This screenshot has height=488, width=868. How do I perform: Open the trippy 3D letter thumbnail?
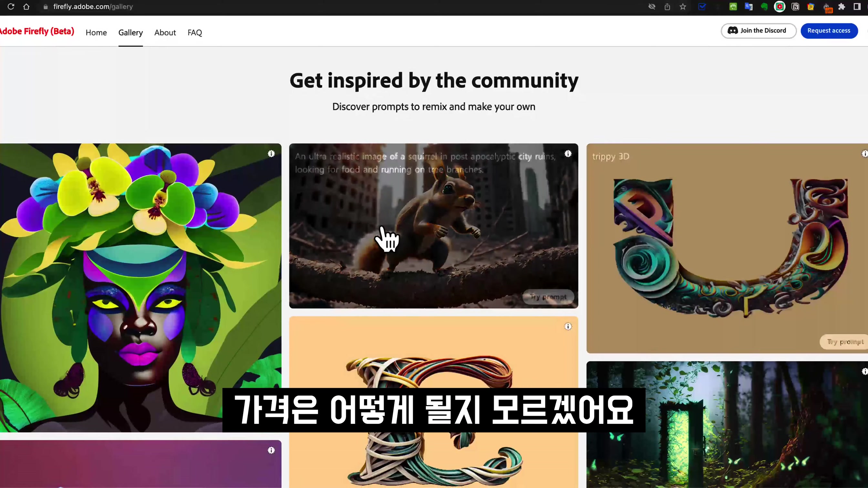(x=727, y=249)
